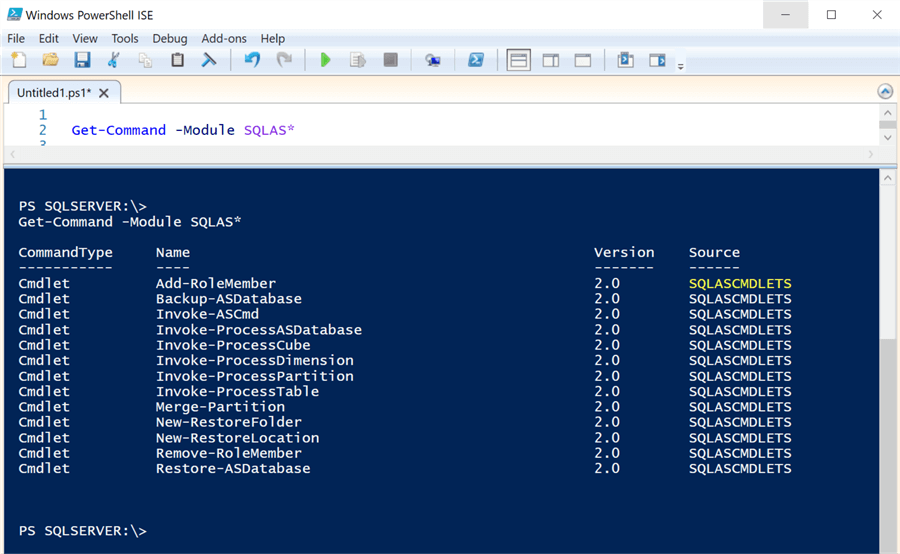Click Invoke-ProcessCube in the output
The height and width of the screenshot is (554, 900).
point(233,345)
